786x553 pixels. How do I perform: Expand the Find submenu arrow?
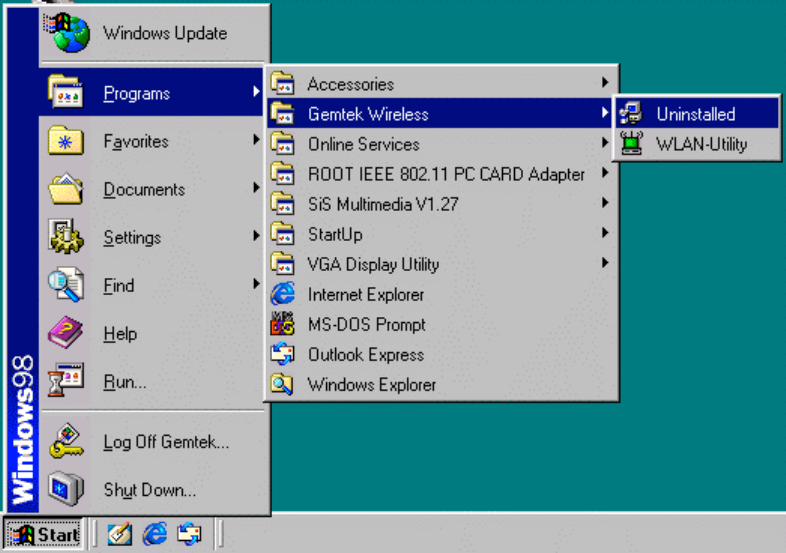click(x=256, y=284)
